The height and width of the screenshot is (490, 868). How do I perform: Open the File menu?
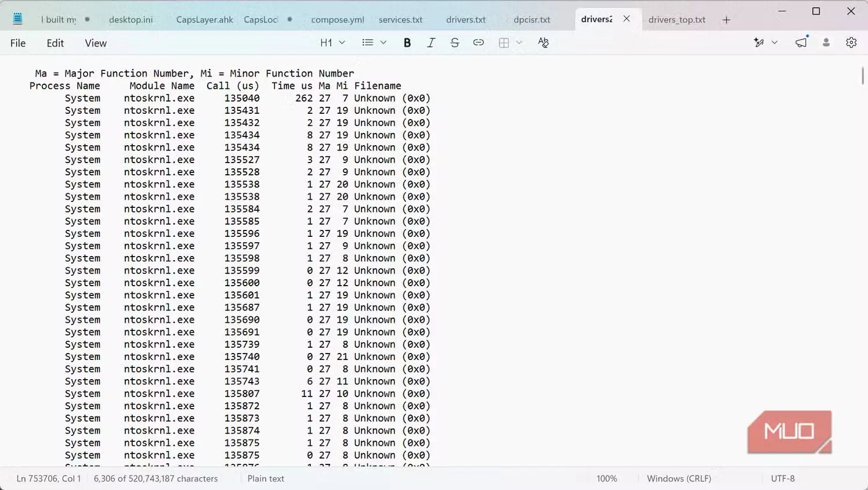18,43
